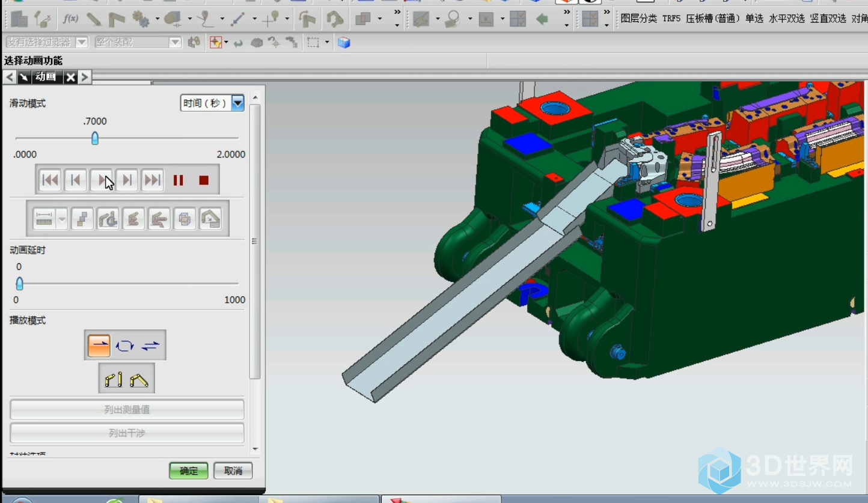
Task: Play the animation forward
Action: coord(101,180)
